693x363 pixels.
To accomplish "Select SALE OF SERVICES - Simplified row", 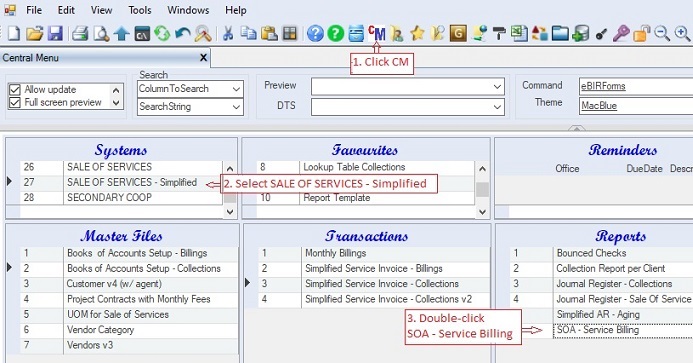I will point(121,182).
